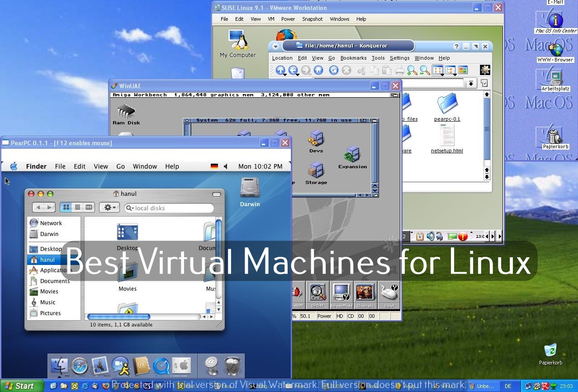
Task: Switch Finder to icon view
Action: coord(66,207)
